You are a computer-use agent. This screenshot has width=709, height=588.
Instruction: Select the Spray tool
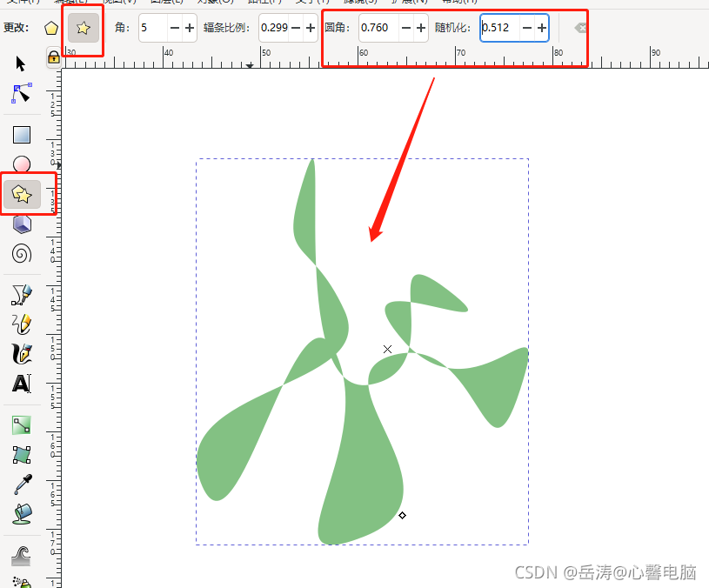pyautogui.click(x=22, y=582)
